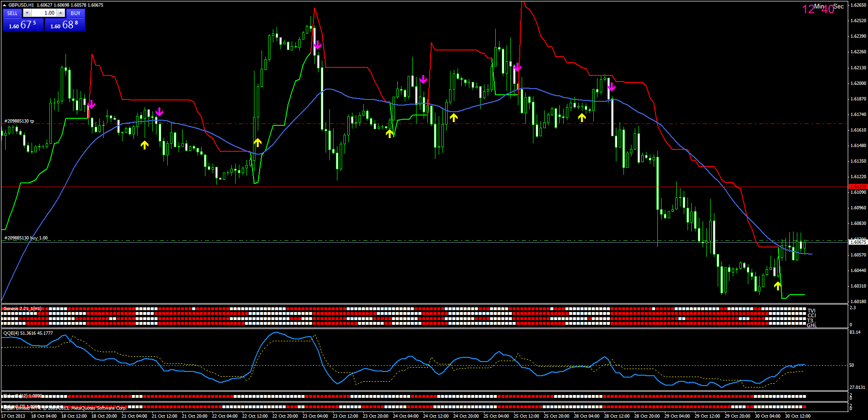868x420 pixels.
Task: Click the 83.14 QQE scale value
Action: click(855, 332)
